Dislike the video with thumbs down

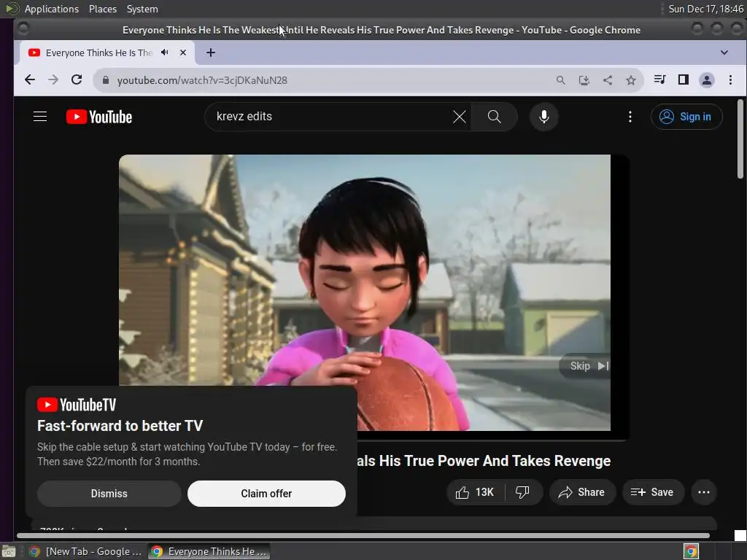tap(522, 492)
